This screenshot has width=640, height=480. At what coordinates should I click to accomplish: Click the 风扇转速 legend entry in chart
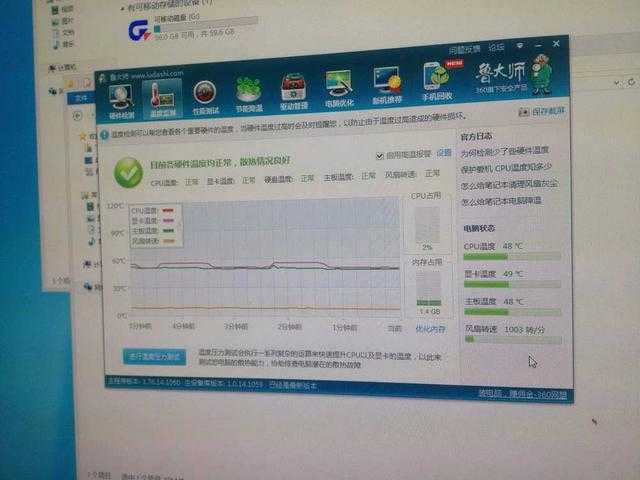pos(153,241)
